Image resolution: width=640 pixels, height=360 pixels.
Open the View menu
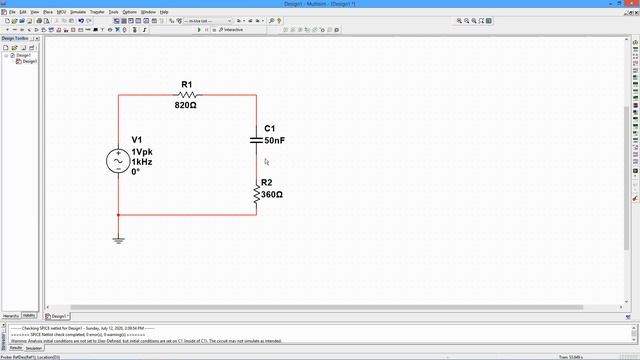tap(35, 12)
